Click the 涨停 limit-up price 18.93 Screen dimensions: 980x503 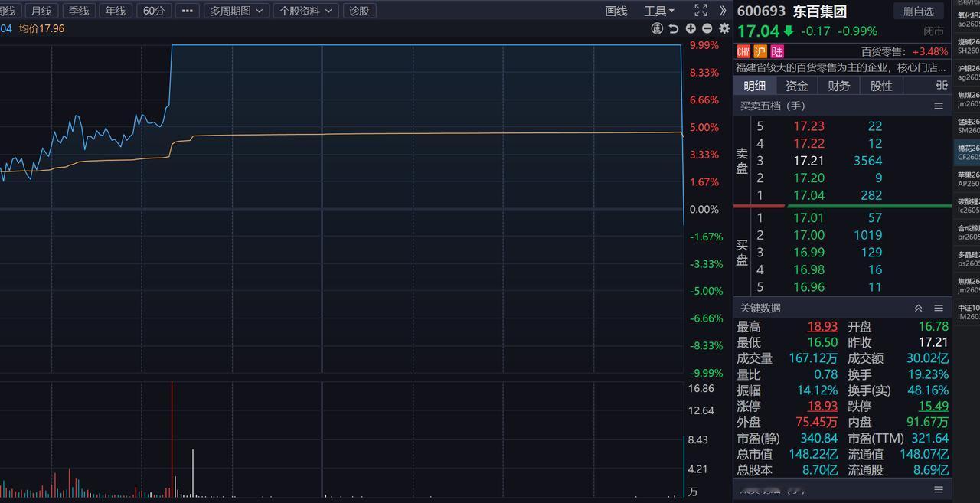pyautogui.click(x=822, y=407)
